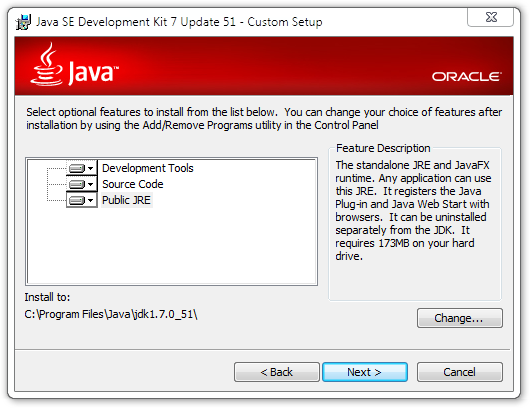The width and height of the screenshot is (531, 408).
Task: Open the Development Tools install option arrow
Action: click(x=90, y=168)
